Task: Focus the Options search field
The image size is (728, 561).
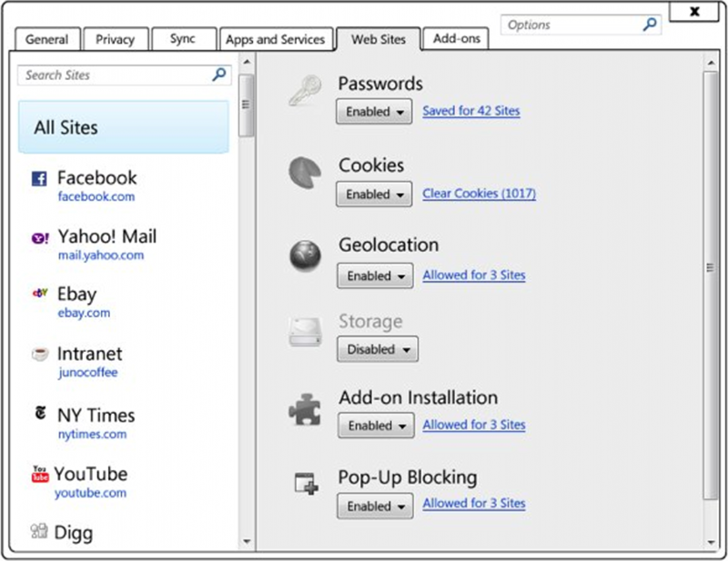Action: [581, 25]
